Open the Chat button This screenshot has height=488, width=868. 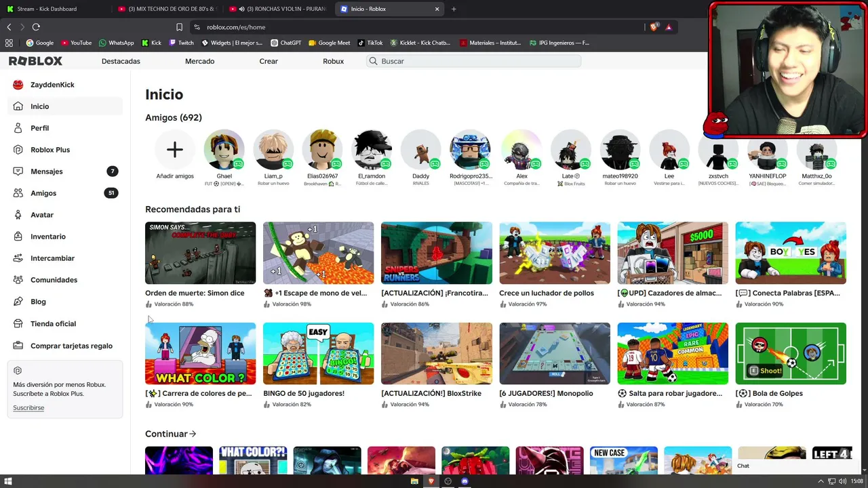pos(743,466)
